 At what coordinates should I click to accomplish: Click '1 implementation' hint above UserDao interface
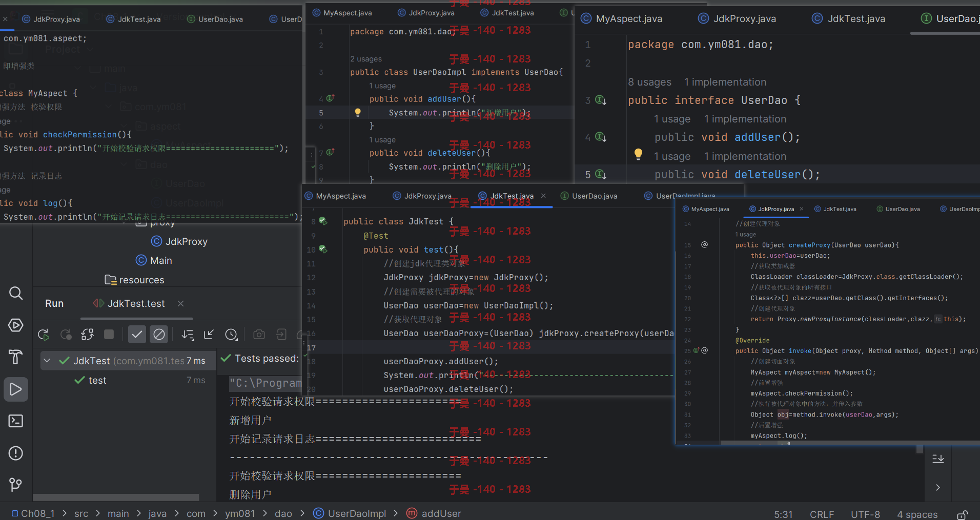point(725,82)
